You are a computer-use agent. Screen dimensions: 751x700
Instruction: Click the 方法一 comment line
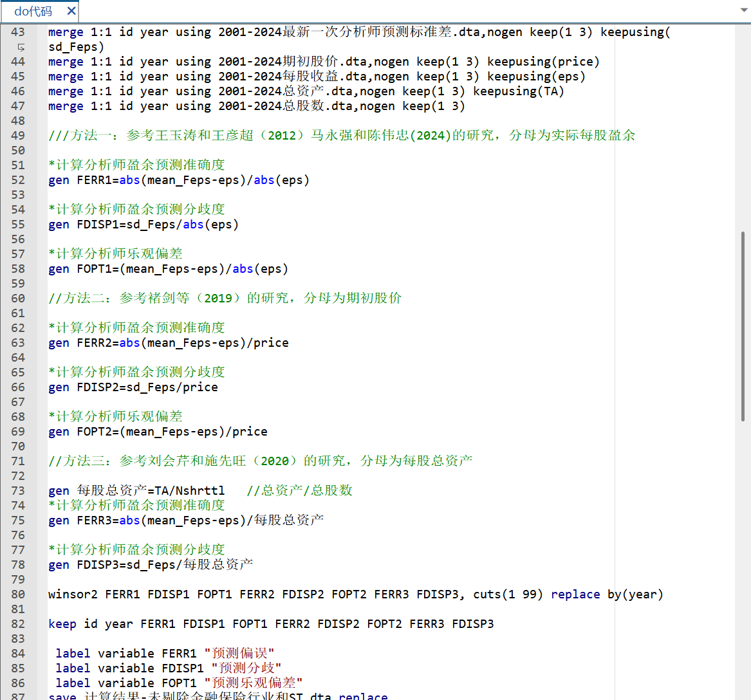pos(341,136)
